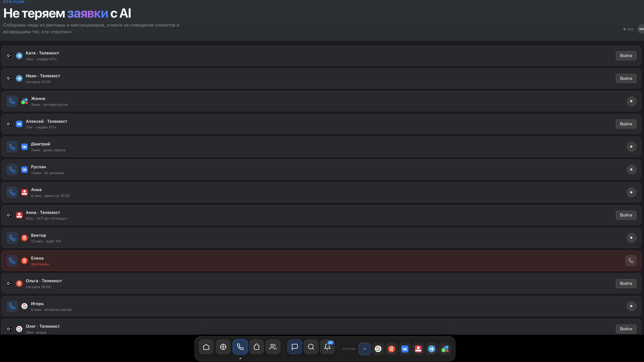Play Игорь call recording
This screenshot has height=362, width=644.
tap(631, 306)
